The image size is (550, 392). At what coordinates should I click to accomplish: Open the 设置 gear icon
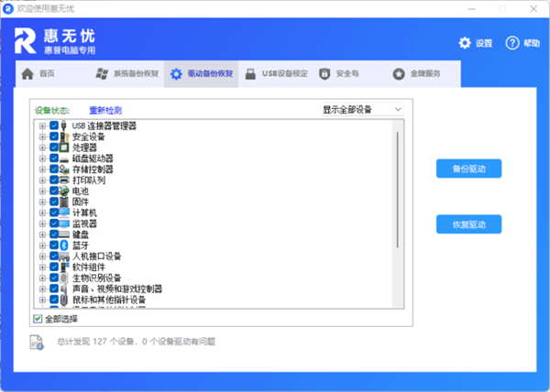click(465, 43)
